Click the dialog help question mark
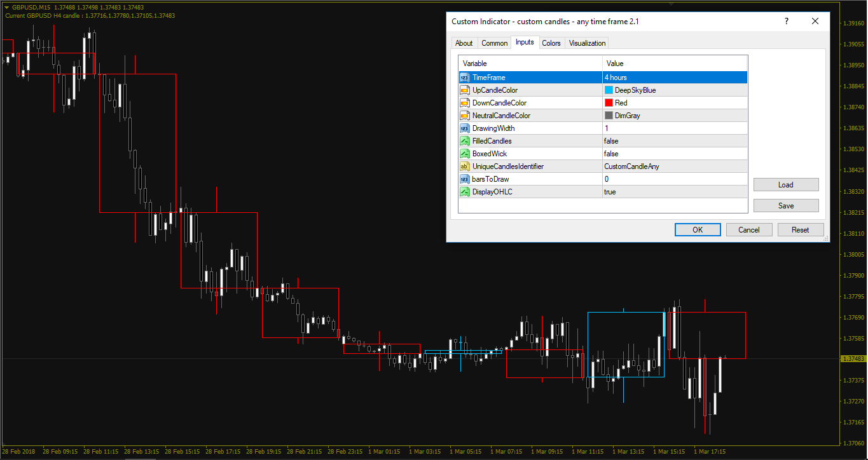The width and height of the screenshot is (868, 460). point(787,21)
